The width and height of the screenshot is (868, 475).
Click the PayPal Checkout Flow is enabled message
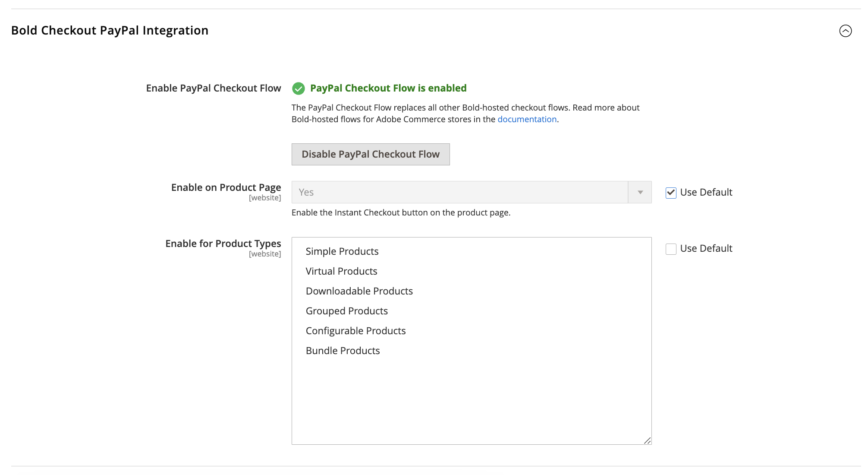click(x=388, y=88)
